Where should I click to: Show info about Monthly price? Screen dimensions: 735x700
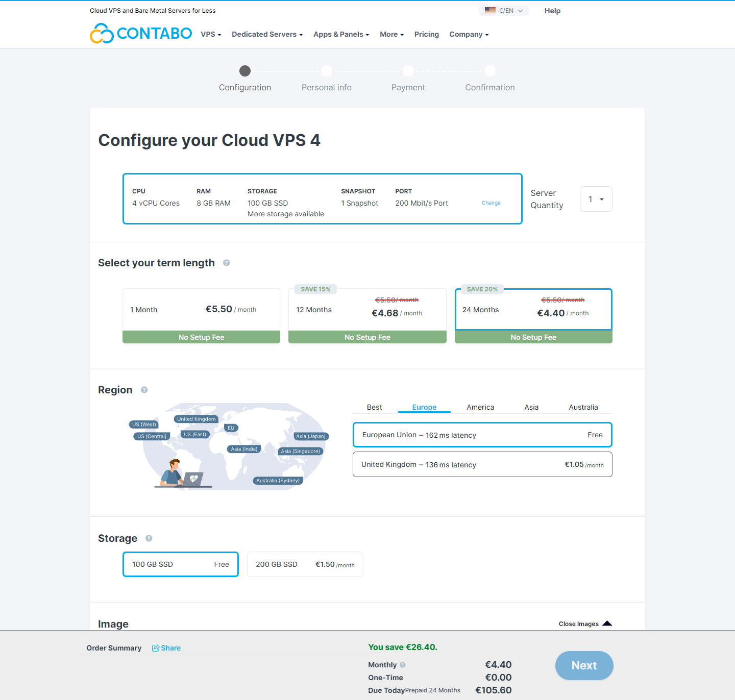pos(403,665)
